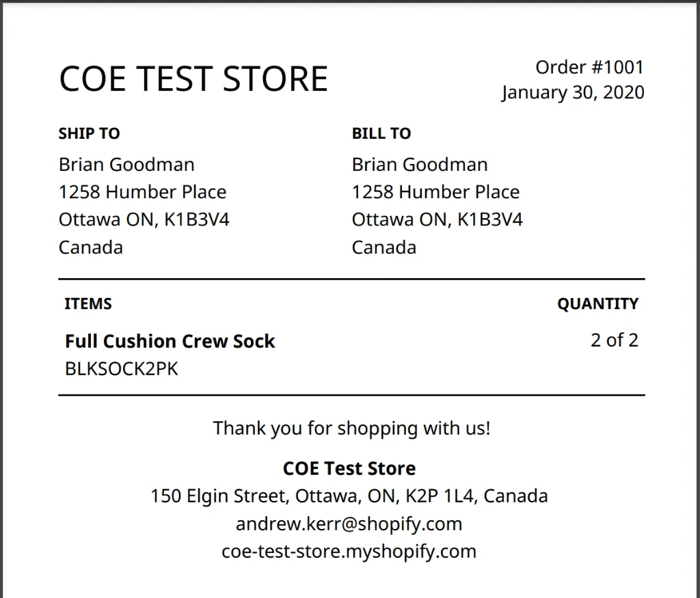700x598 pixels.
Task: Click the January 30, 2020 date
Action: click(x=572, y=92)
